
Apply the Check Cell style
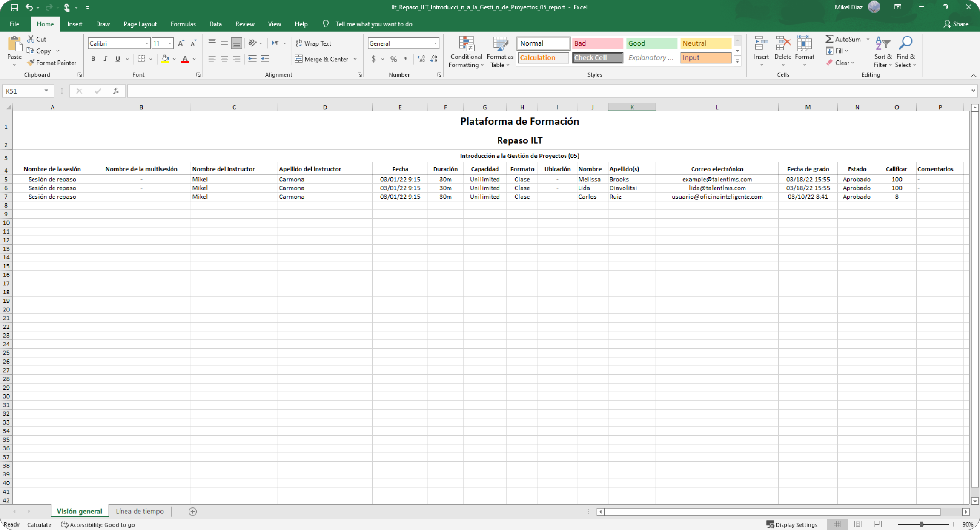click(597, 57)
